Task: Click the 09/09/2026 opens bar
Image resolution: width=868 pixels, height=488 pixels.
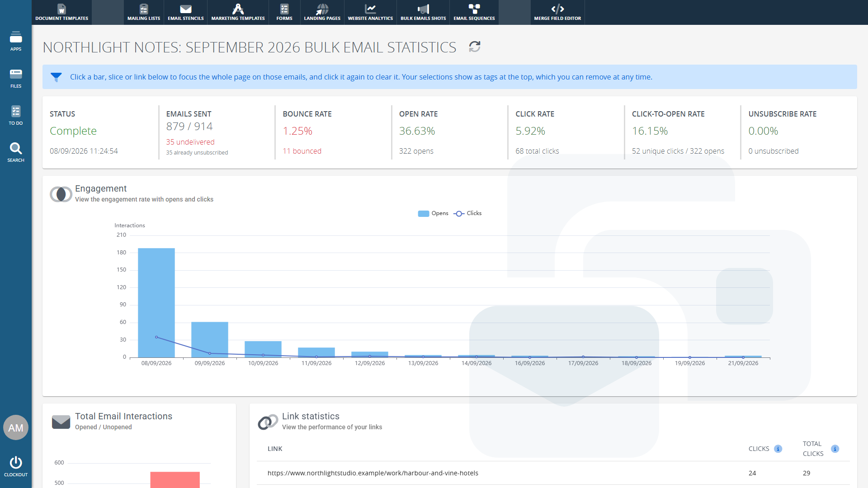Action: pyautogui.click(x=210, y=339)
